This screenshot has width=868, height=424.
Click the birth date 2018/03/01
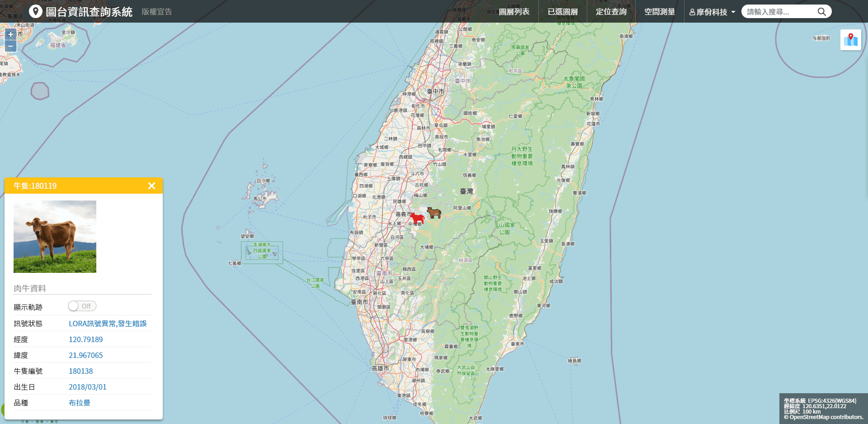pyautogui.click(x=87, y=387)
